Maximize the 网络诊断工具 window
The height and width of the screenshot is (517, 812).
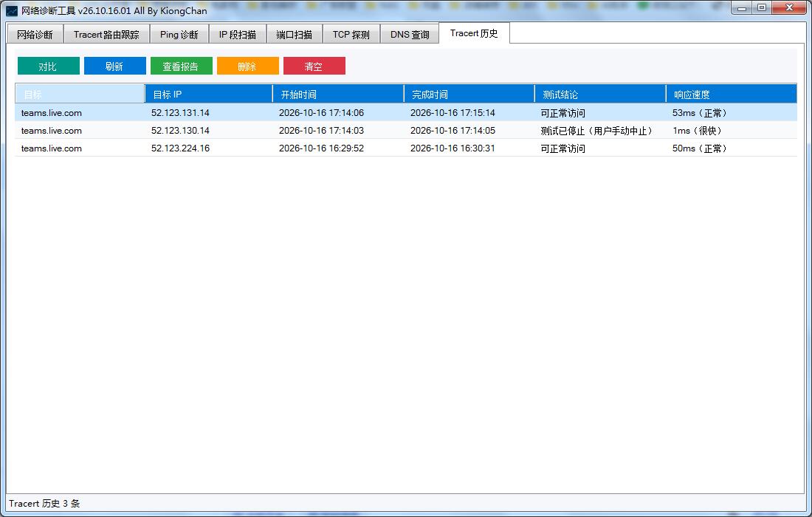point(762,8)
